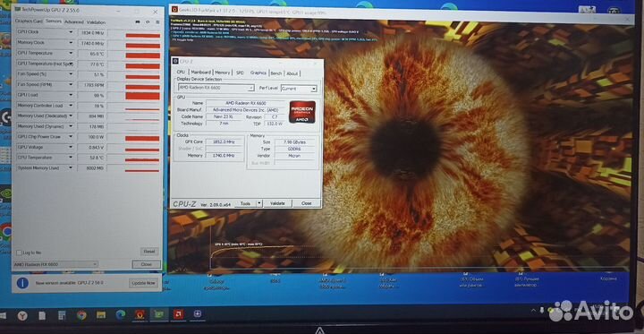Viewport: 644px width, 334px height.
Task: Switch to the Bench tab in CPU-Z
Action: click(276, 73)
